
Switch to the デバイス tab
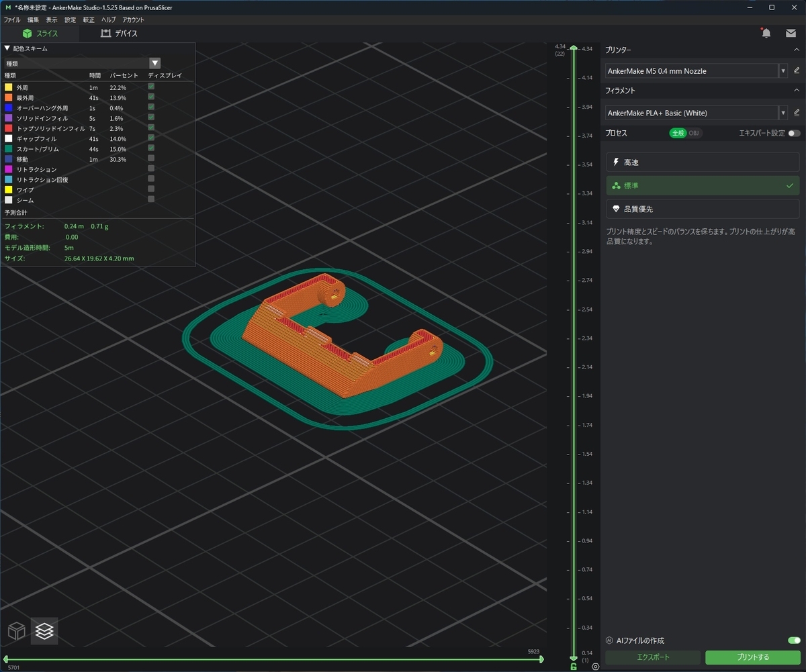(x=119, y=33)
